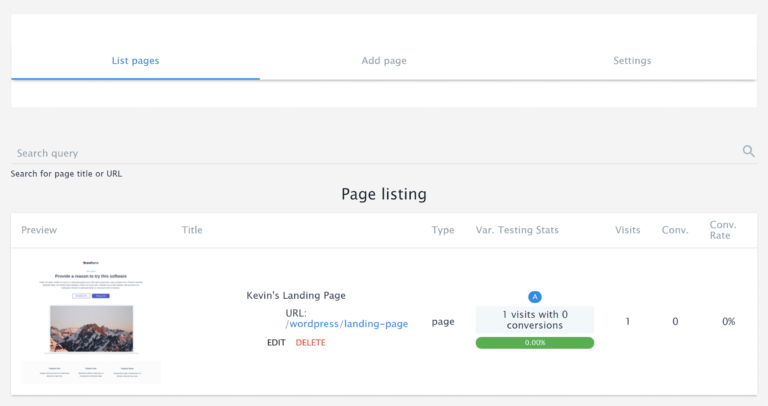
Task: Click the visits value 1
Action: click(627, 322)
